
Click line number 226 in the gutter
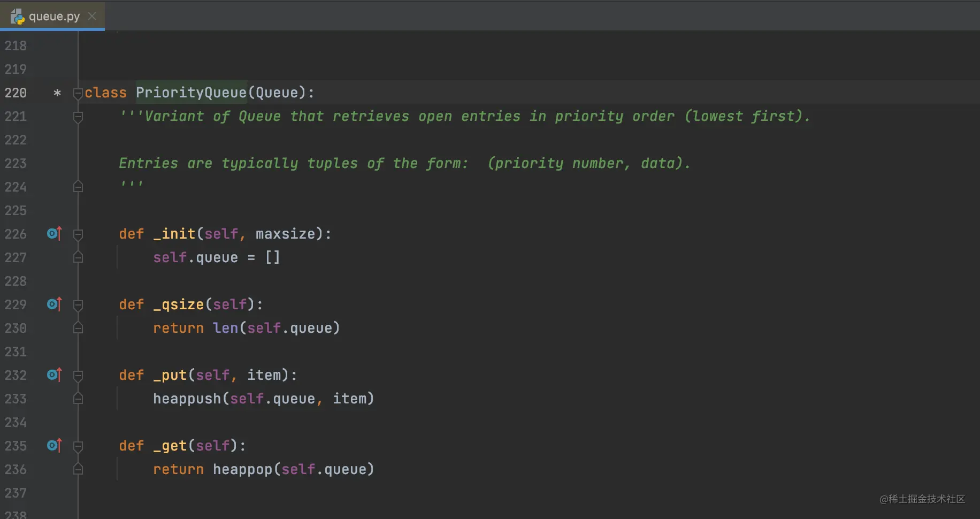[16, 234]
